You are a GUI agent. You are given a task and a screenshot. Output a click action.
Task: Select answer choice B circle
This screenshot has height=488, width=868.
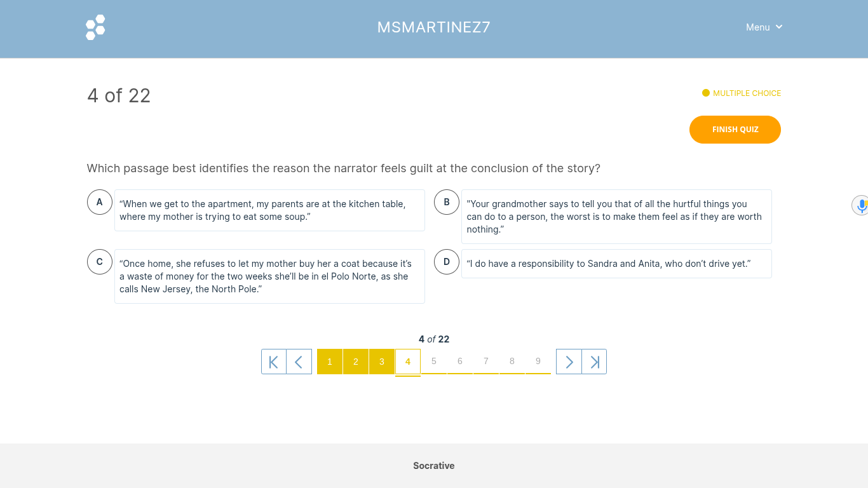click(447, 202)
